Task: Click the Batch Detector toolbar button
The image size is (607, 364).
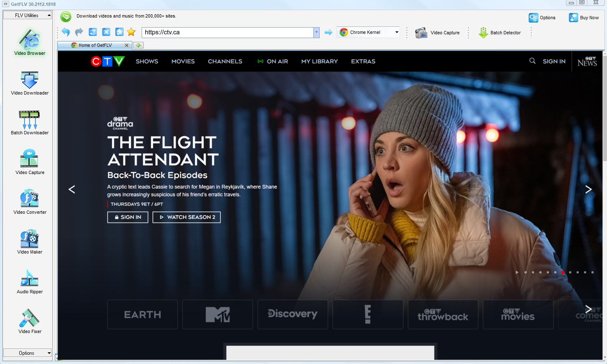Action: click(x=500, y=33)
